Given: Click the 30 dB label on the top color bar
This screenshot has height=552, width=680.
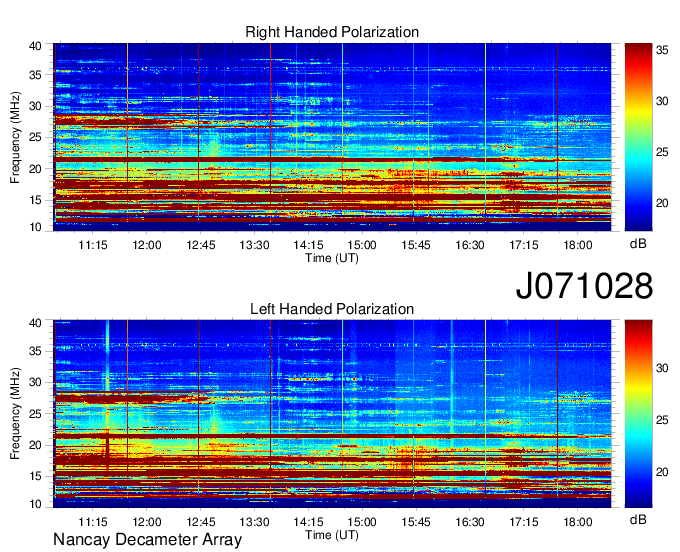Looking at the screenshot, I should point(662,101).
